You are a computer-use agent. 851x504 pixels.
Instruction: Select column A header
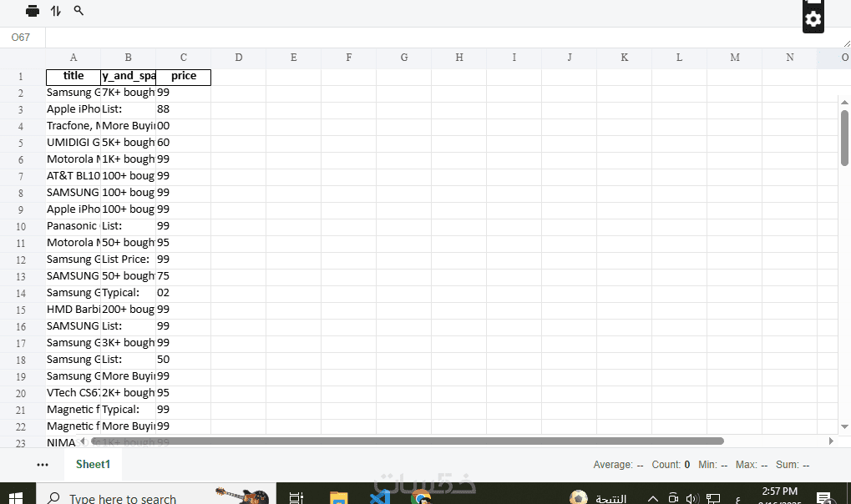pyautogui.click(x=73, y=58)
